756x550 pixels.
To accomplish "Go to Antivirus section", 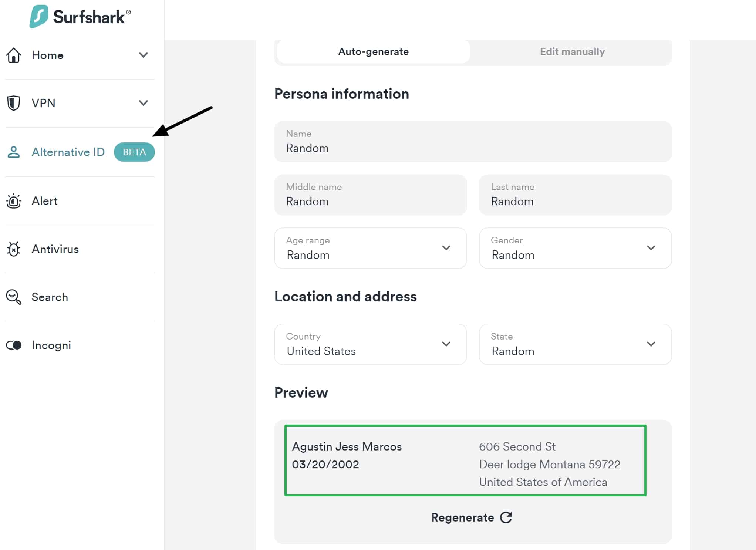I will point(80,249).
